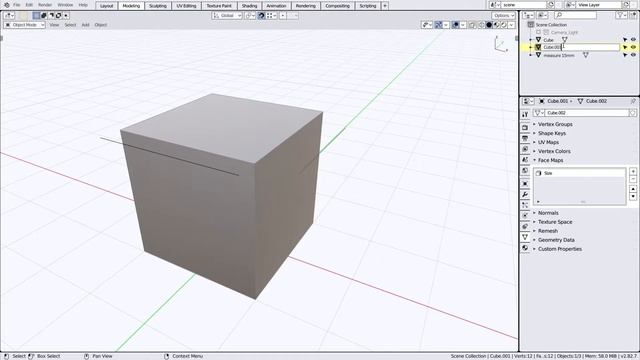Toggle selectability arrow for Cube
The height and width of the screenshot is (360, 640).
[x=625, y=40]
